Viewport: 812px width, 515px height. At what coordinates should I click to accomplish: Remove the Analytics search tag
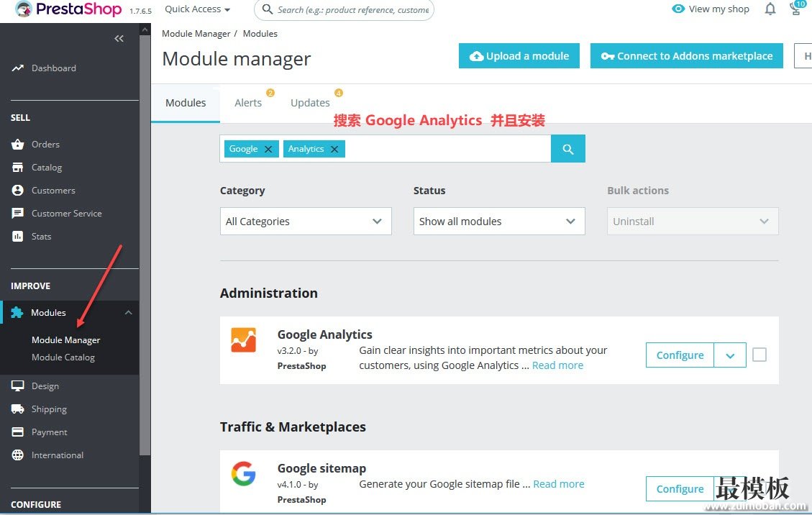pyautogui.click(x=334, y=149)
